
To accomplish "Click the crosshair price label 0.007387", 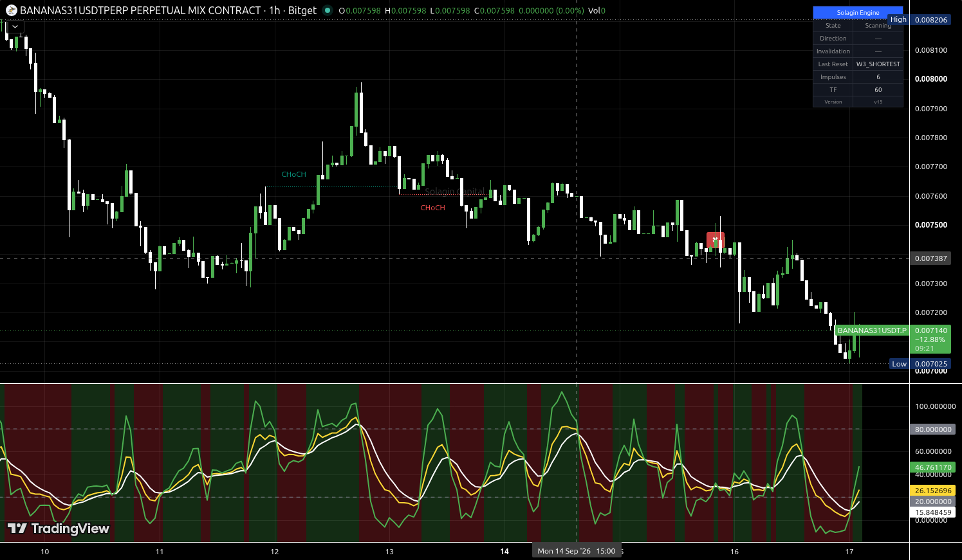I will tap(931, 258).
